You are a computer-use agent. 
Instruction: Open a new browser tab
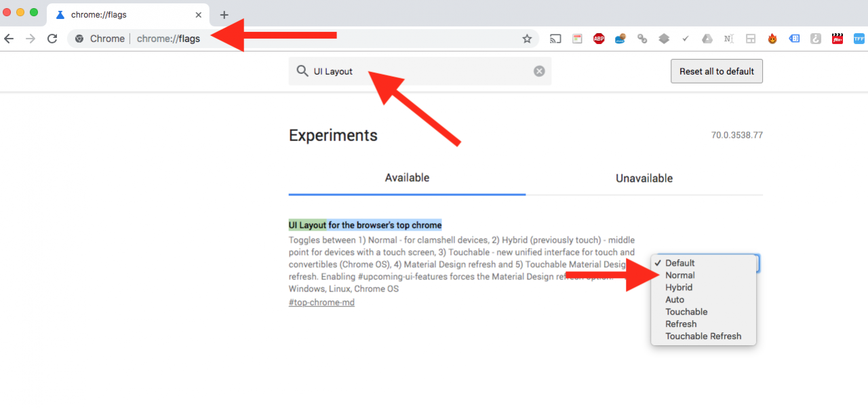click(224, 15)
